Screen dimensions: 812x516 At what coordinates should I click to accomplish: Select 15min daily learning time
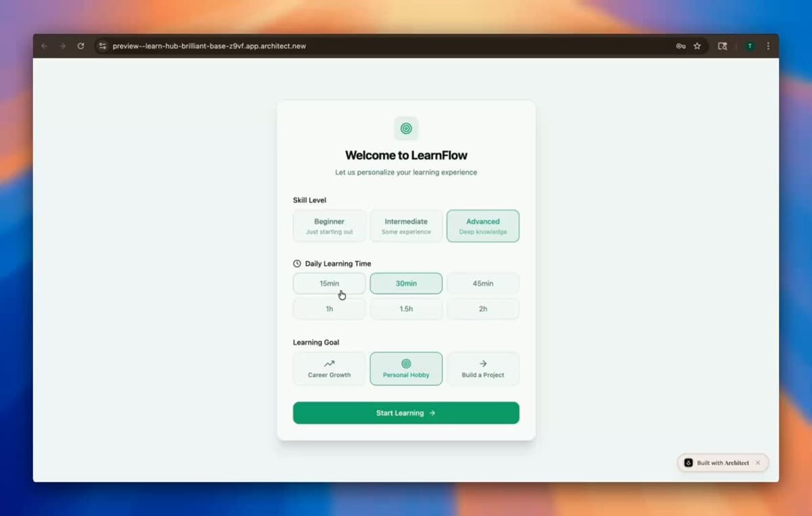[329, 283]
